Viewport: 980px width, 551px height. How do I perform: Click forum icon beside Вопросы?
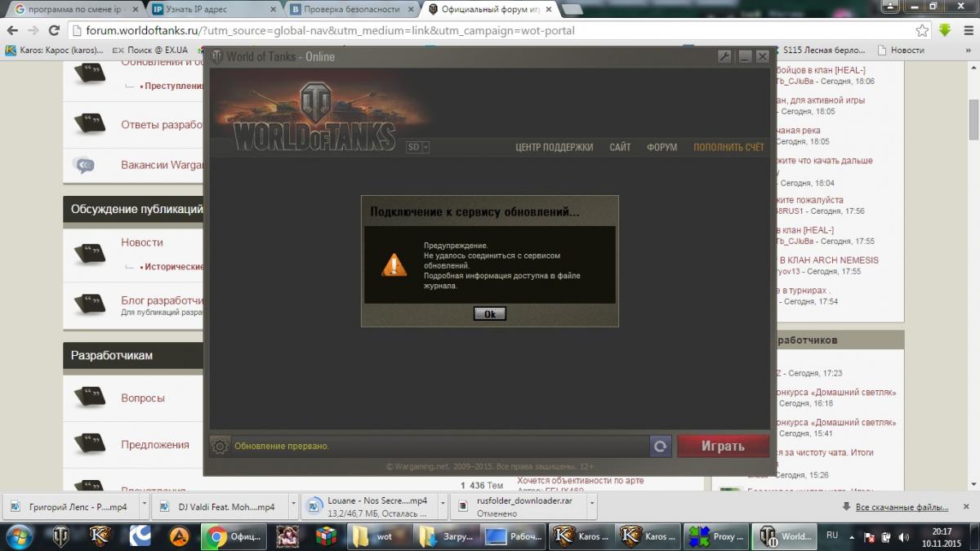click(x=89, y=398)
